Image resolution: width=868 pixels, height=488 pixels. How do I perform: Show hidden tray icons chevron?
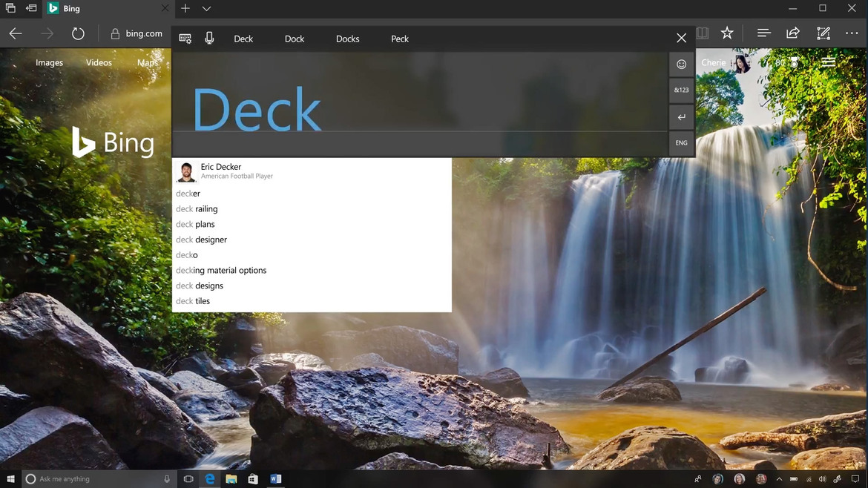(779, 479)
